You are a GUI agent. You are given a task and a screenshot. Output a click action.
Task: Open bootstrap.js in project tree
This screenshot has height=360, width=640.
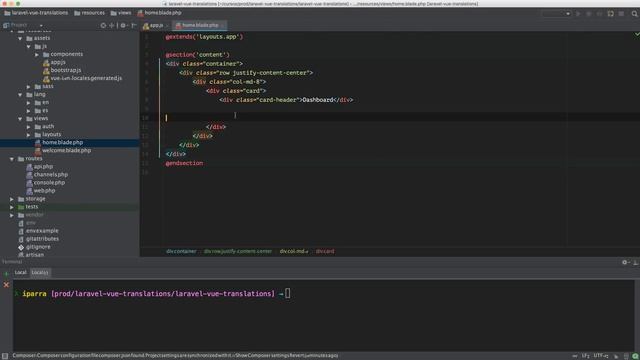(x=62, y=70)
